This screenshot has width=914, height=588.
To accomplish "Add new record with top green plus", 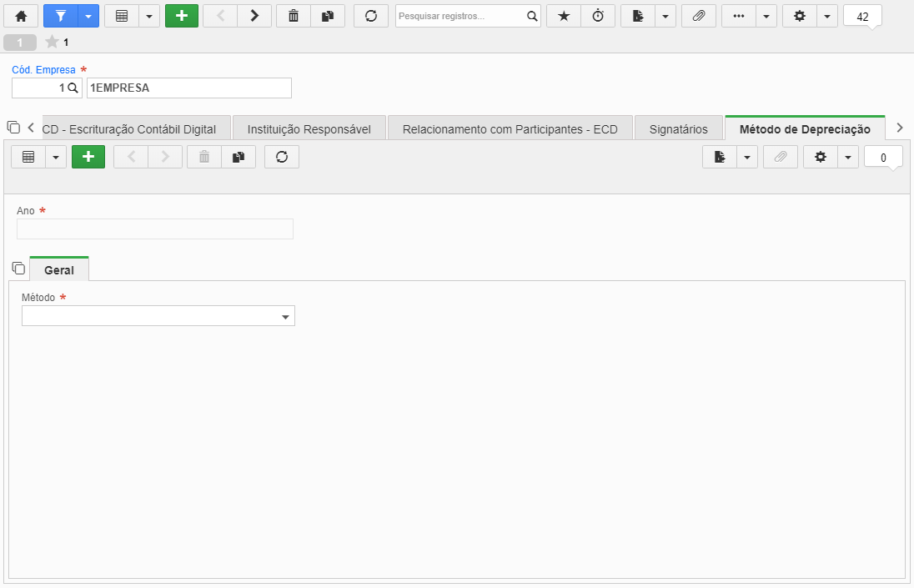I will coord(182,17).
